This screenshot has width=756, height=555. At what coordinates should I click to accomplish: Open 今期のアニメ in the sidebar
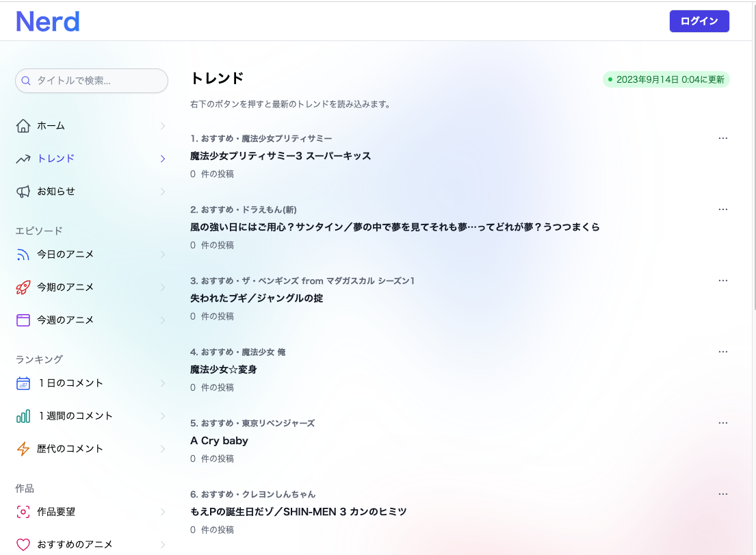point(92,287)
